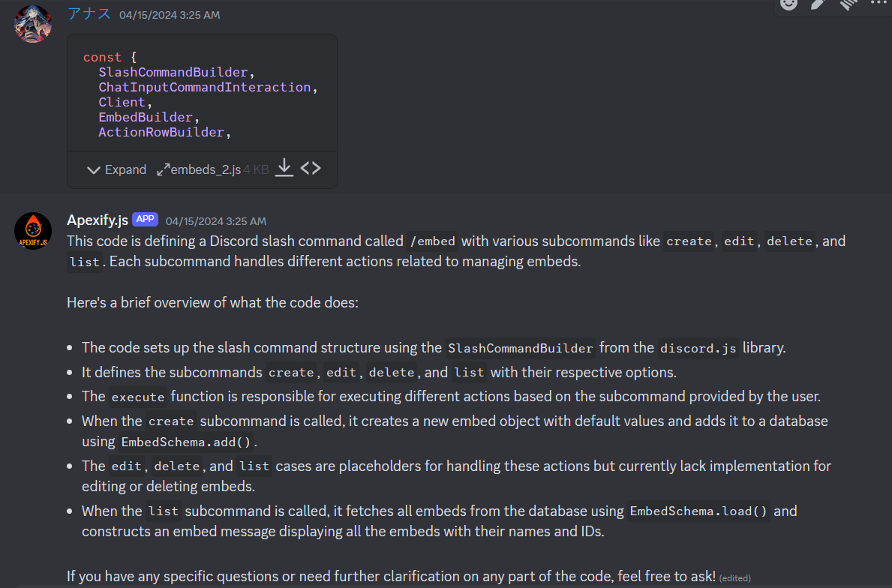Viewport: 892px width, 588px height.
Task: Select the inline code /embed in the reply
Action: click(433, 241)
